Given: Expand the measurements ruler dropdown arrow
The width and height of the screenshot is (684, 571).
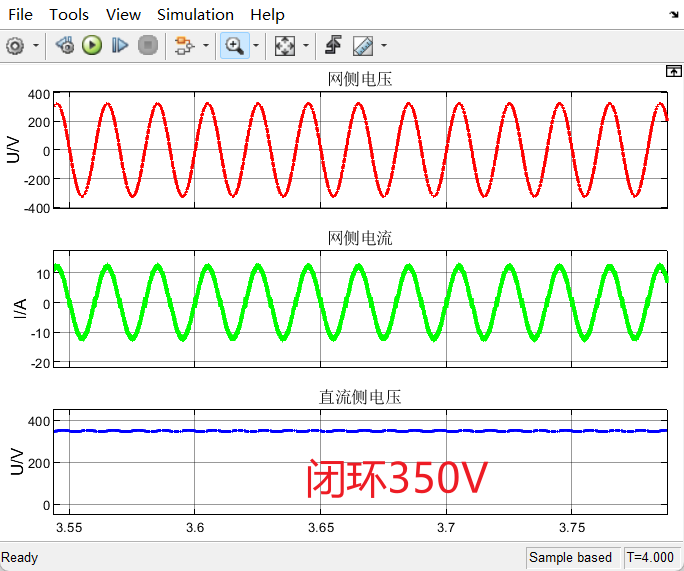Looking at the screenshot, I should tap(384, 46).
